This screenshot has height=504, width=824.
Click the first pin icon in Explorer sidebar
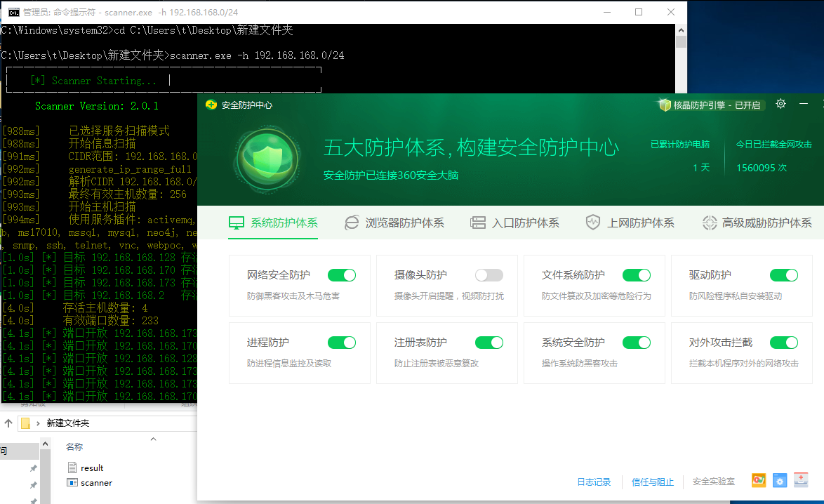34,468
